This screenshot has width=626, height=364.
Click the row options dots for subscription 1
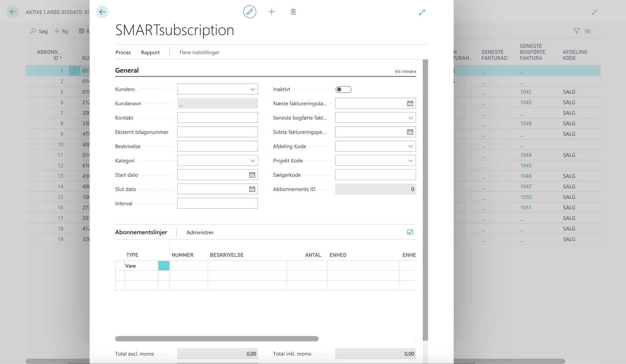74,71
